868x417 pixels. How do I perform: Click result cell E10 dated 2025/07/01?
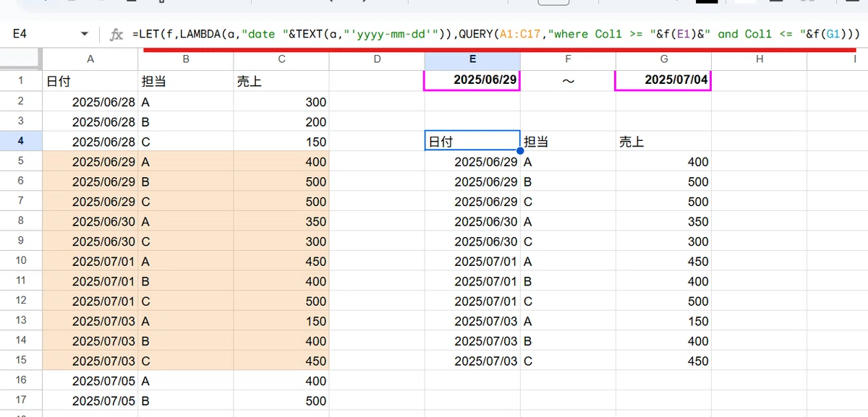click(x=472, y=261)
